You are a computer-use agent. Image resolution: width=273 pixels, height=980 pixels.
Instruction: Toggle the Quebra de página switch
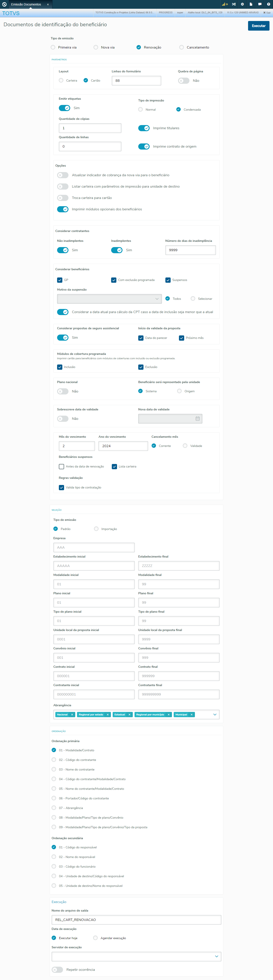click(184, 81)
